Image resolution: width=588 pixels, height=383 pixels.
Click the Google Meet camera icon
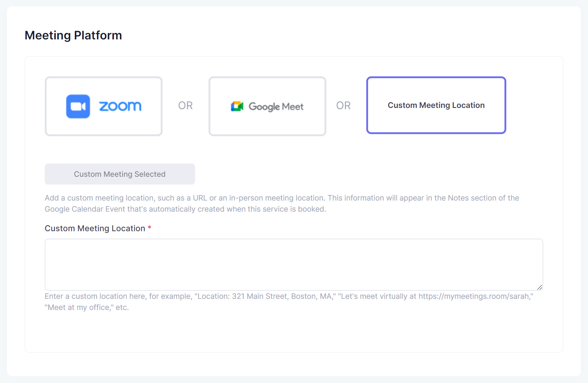pyautogui.click(x=237, y=106)
